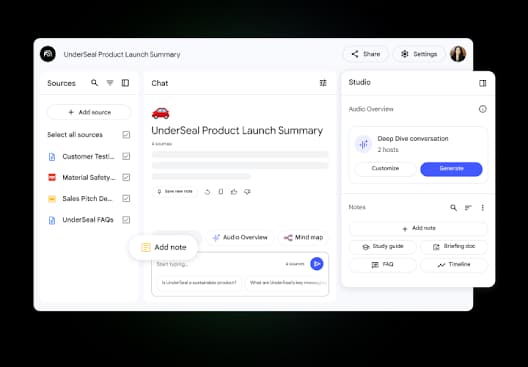Collapse the Sources panel
528x367 pixels.
tap(125, 83)
